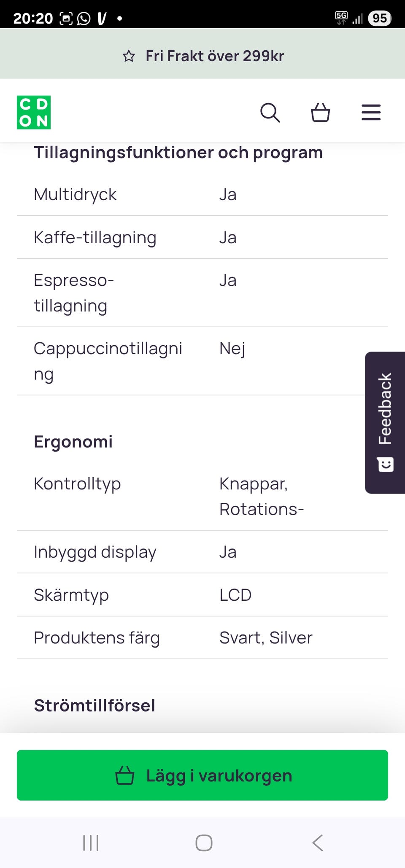The width and height of the screenshot is (405, 868).
Task: Tap the star icon in shipping banner
Action: pyautogui.click(x=129, y=56)
